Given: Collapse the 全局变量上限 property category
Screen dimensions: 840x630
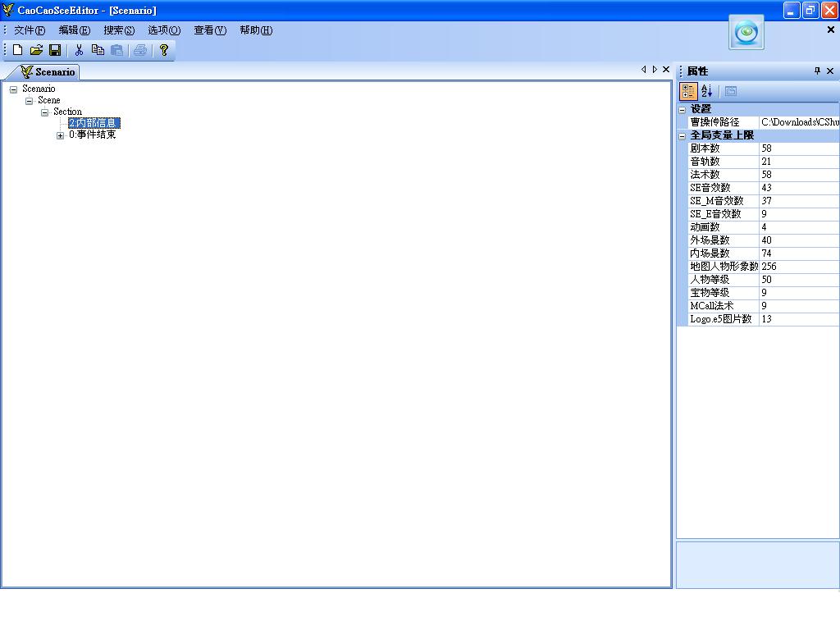Looking at the screenshot, I should coord(682,136).
